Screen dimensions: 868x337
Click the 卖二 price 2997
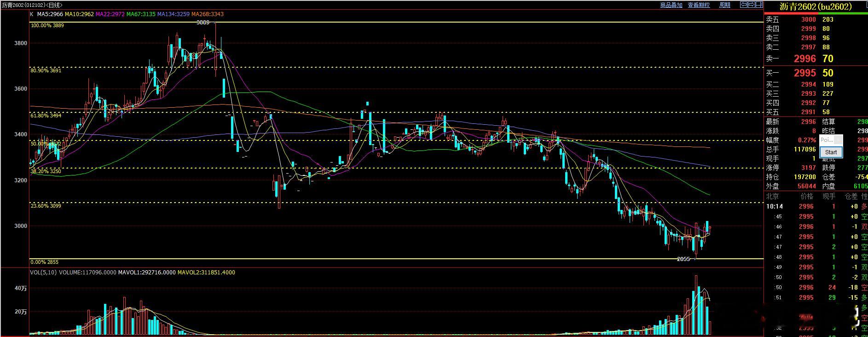pyautogui.click(x=808, y=47)
